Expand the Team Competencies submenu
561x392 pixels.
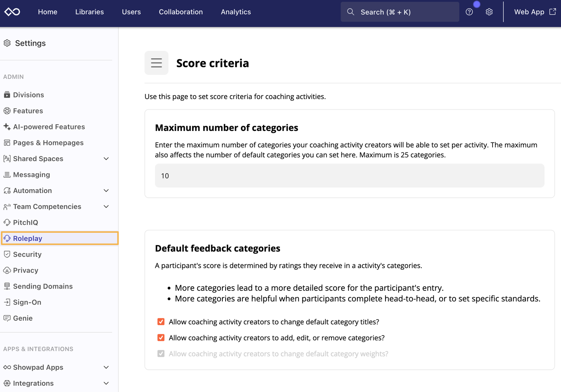(106, 207)
